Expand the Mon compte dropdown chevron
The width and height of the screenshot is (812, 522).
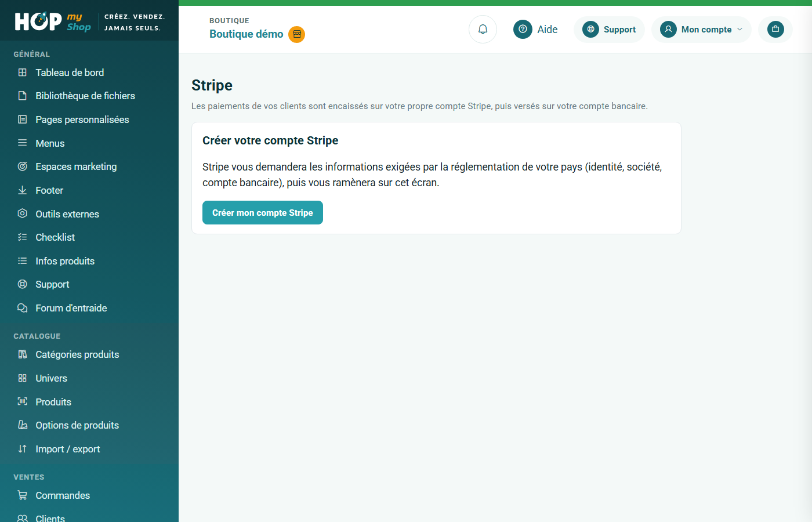(739, 29)
